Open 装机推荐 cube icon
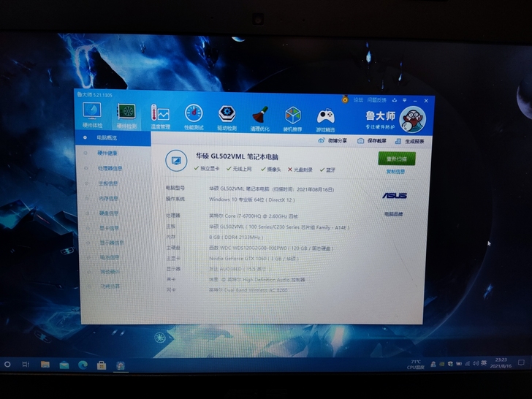The width and height of the screenshot is (532, 399). click(293, 119)
